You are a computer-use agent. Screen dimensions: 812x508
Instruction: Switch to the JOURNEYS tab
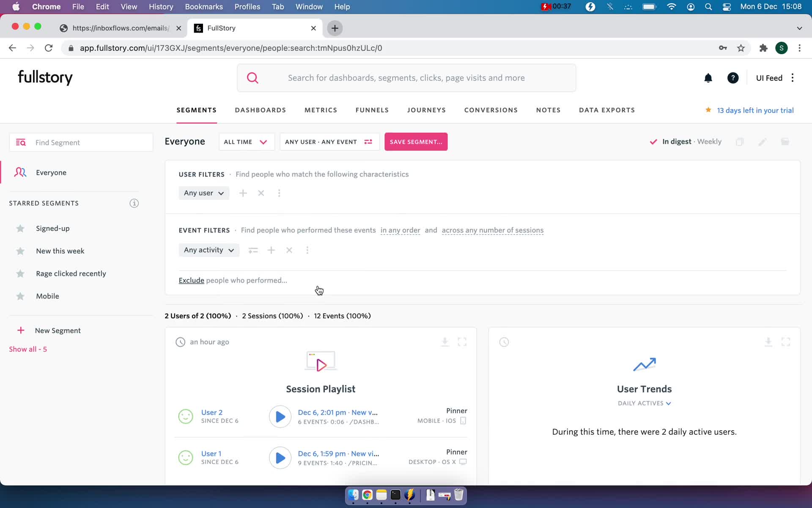(426, 110)
